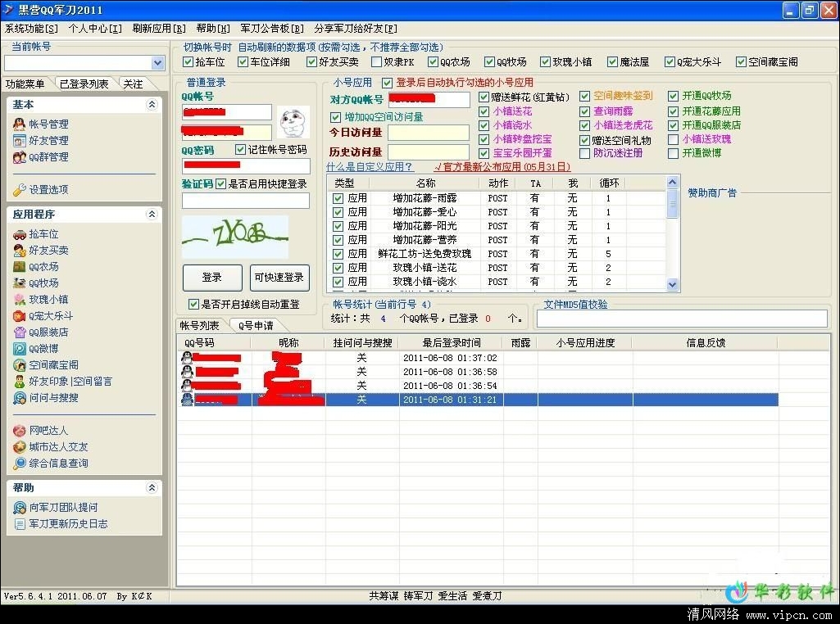Launch Q宠大乐斗 app icon

click(x=20, y=316)
